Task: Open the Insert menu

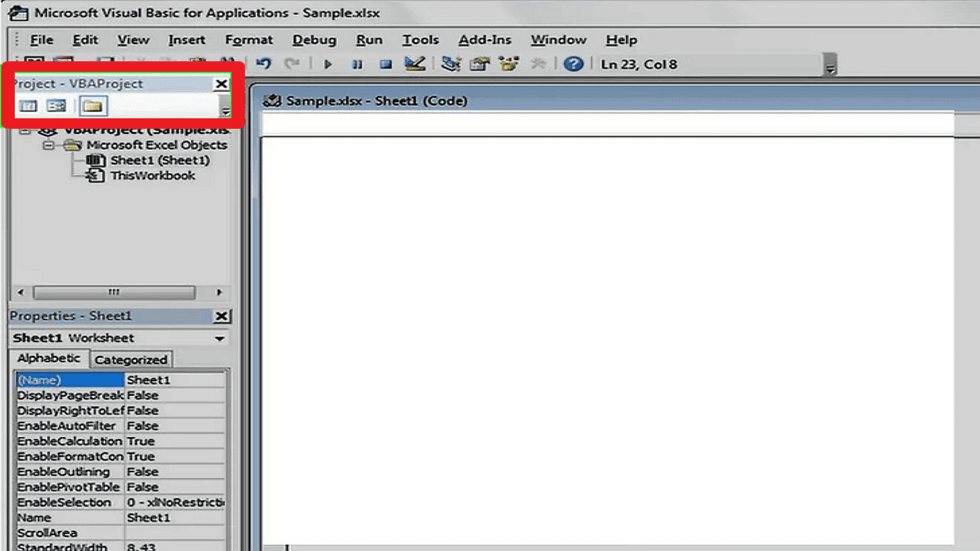Action: (187, 40)
